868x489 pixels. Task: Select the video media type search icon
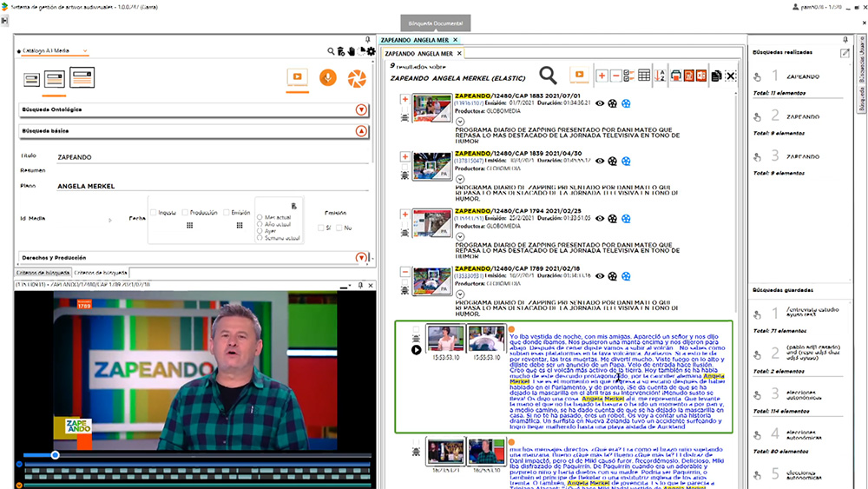tap(297, 77)
